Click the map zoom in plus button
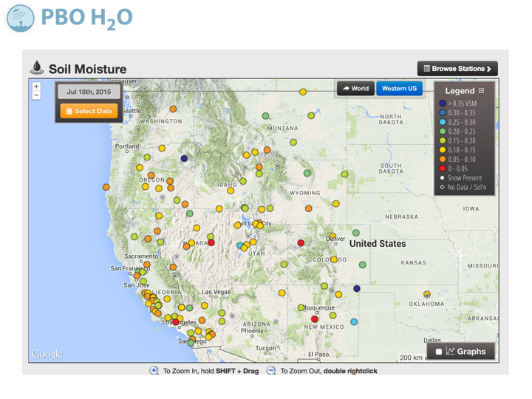 point(36,86)
